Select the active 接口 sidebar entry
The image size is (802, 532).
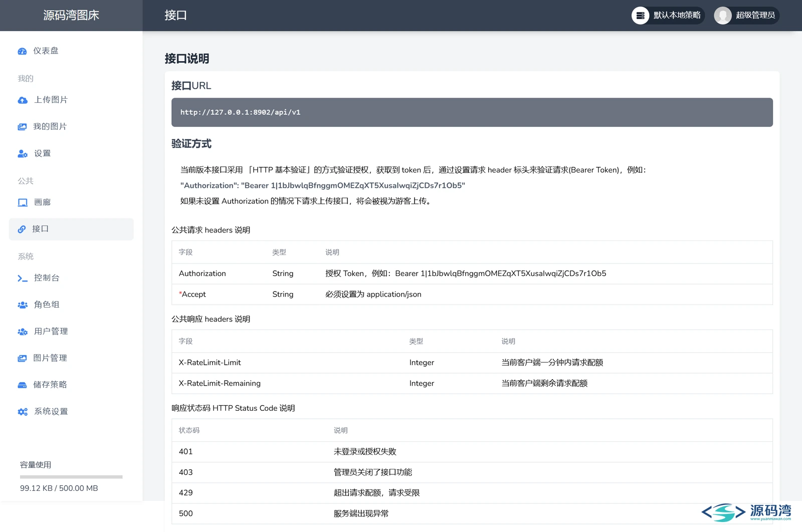(71, 229)
